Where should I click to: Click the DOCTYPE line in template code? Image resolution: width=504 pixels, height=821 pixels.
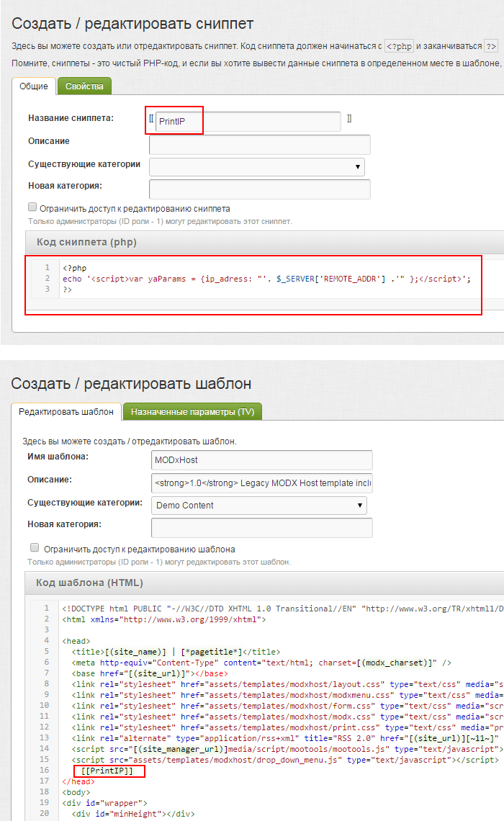click(x=283, y=609)
